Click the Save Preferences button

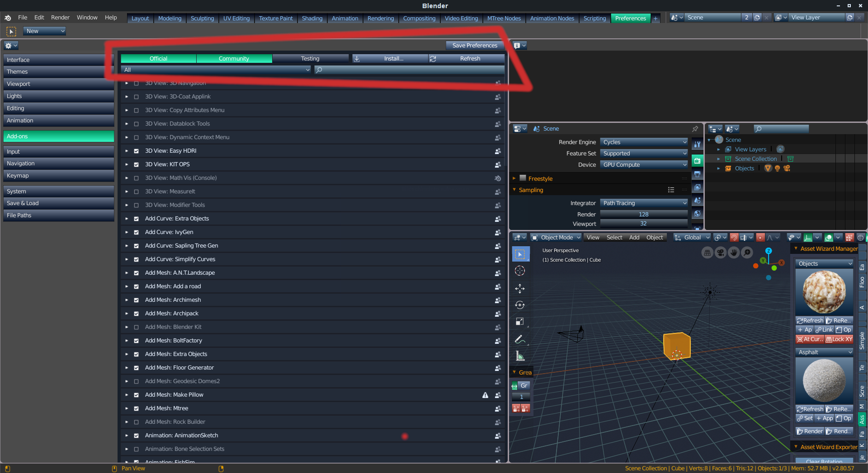click(x=475, y=46)
